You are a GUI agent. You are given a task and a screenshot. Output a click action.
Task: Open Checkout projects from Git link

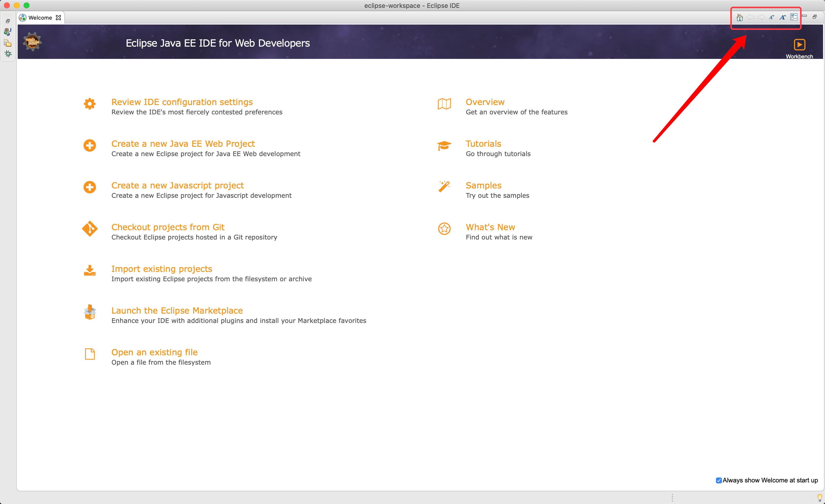[x=168, y=227]
